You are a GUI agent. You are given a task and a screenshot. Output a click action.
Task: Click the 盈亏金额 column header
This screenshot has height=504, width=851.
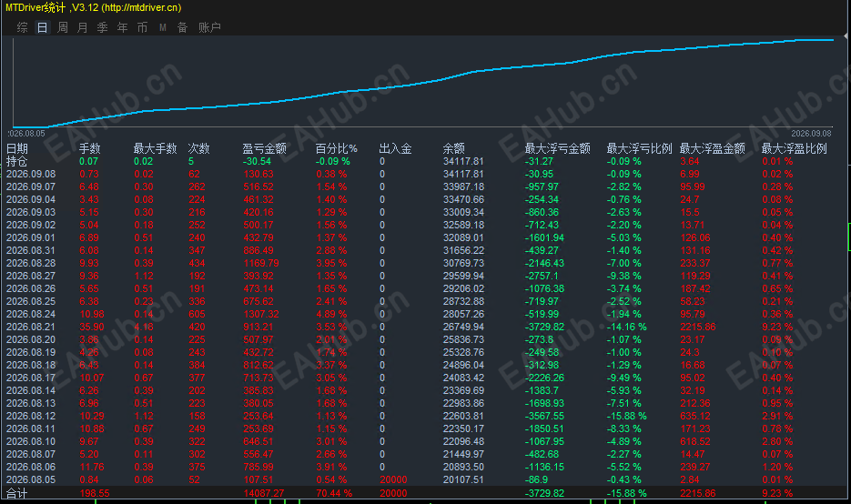point(264,148)
